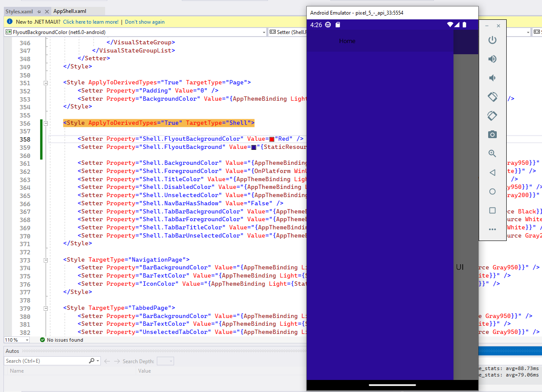Viewport: 542px width, 392px height.
Task: Click the Volume up emulator control
Action: 492,59
